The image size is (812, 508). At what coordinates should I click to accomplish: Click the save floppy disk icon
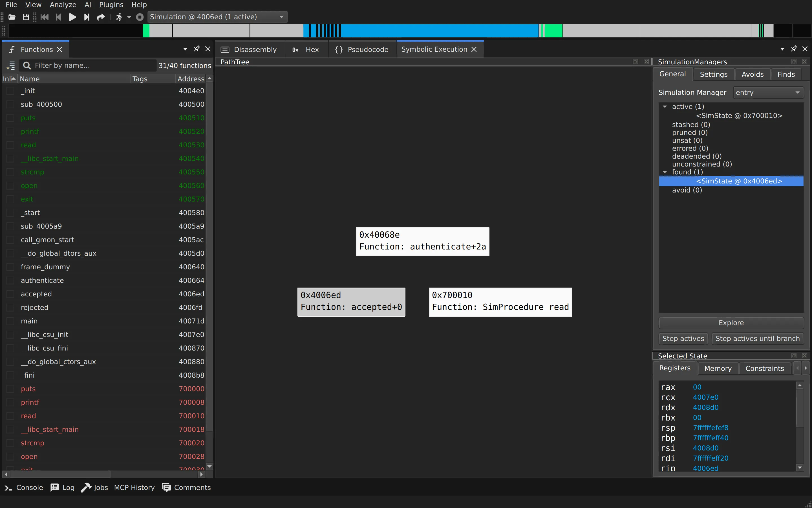pos(25,17)
